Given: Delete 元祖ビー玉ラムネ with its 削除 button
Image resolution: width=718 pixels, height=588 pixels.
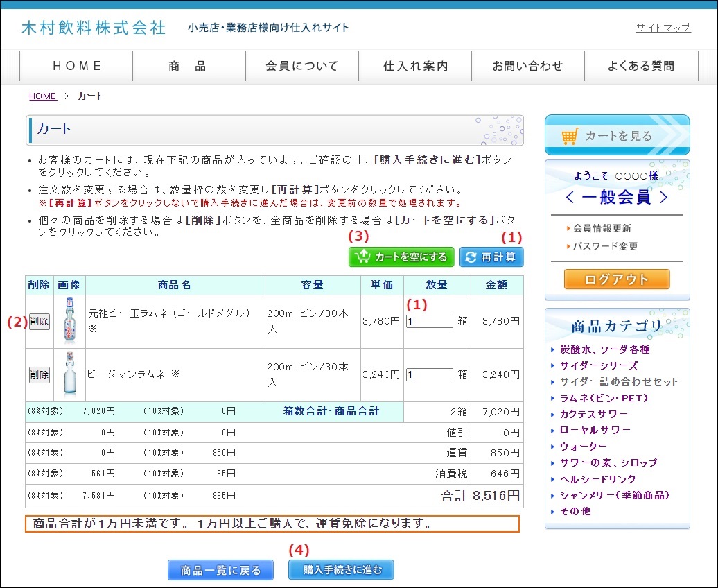Looking at the screenshot, I should [40, 321].
